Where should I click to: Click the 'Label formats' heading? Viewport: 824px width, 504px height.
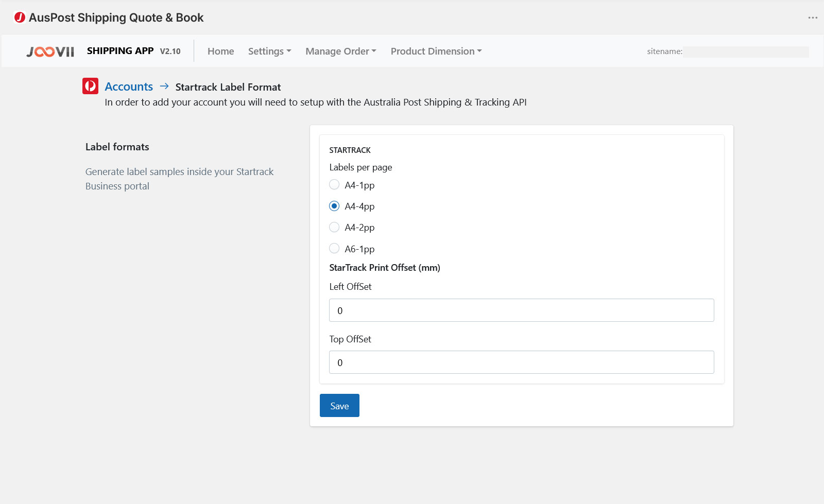[x=117, y=147]
